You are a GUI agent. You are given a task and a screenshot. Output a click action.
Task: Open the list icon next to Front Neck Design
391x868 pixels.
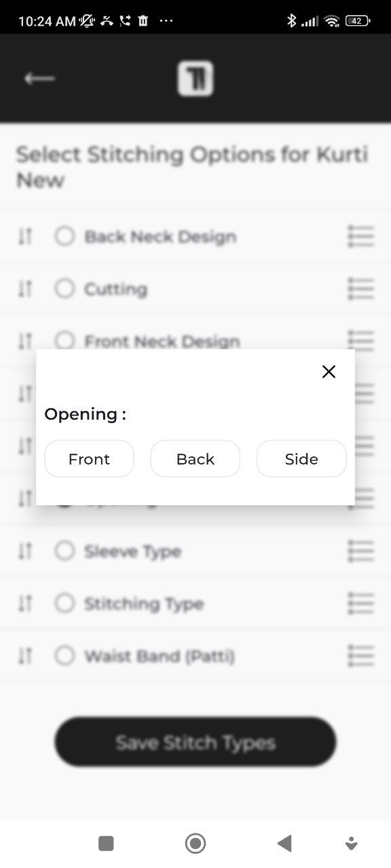(x=360, y=341)
